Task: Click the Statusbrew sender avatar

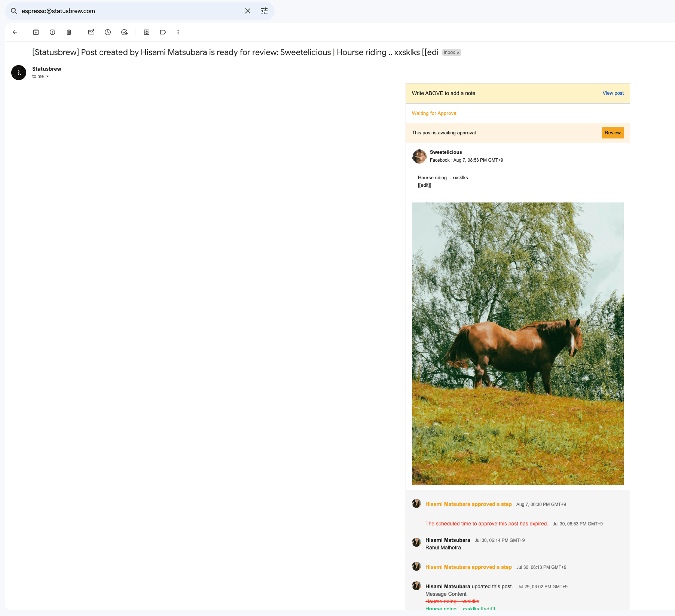Action: pos(19,73)
